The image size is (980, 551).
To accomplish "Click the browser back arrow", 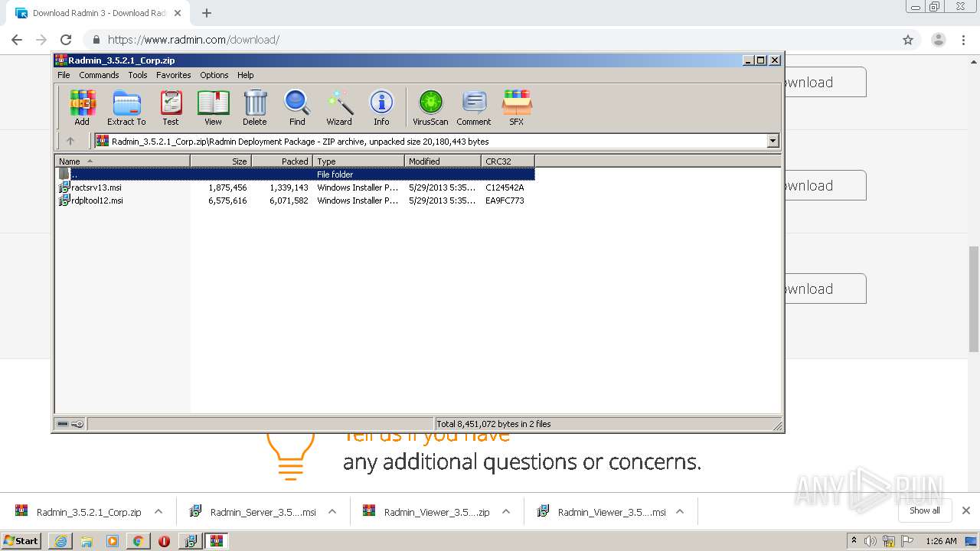I will pos(17,40).
